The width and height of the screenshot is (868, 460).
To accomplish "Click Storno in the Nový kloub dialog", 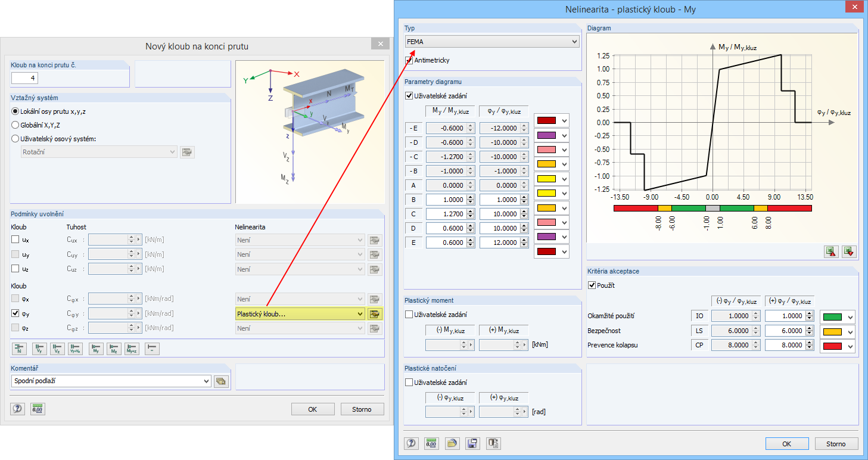I will pyautogui.click(x=362, y=409).
